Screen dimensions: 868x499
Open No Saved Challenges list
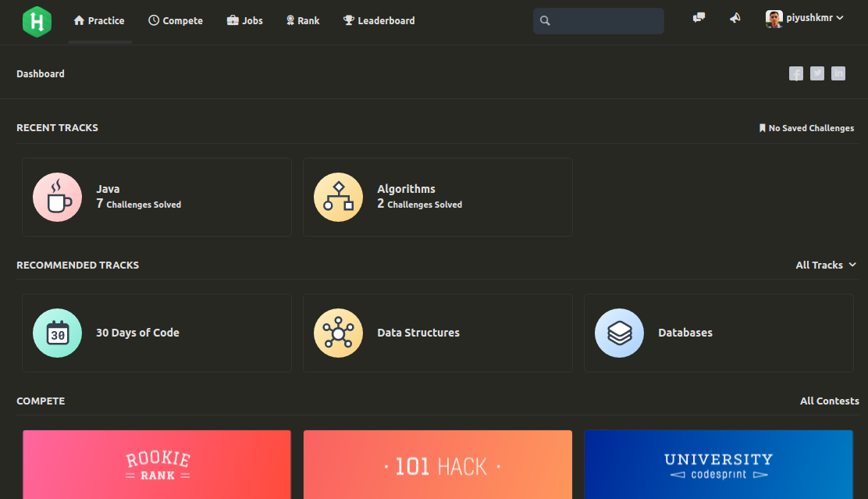point(806,127)
